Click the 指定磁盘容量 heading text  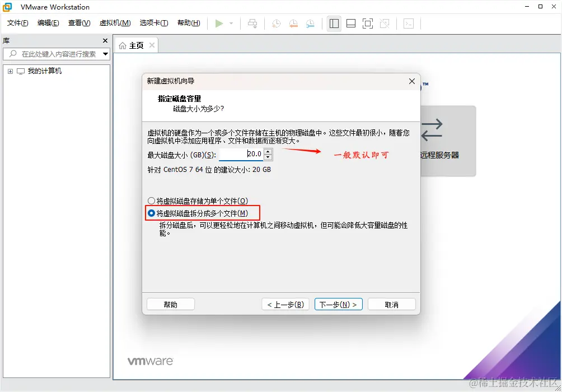[x=179, y=99]
